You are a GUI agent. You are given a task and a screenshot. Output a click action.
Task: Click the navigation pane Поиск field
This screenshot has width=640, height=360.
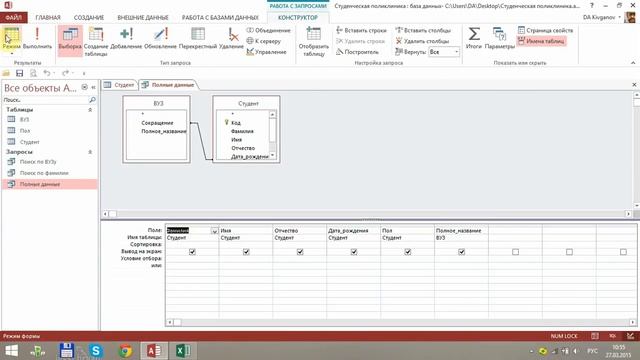coord(45,100)
